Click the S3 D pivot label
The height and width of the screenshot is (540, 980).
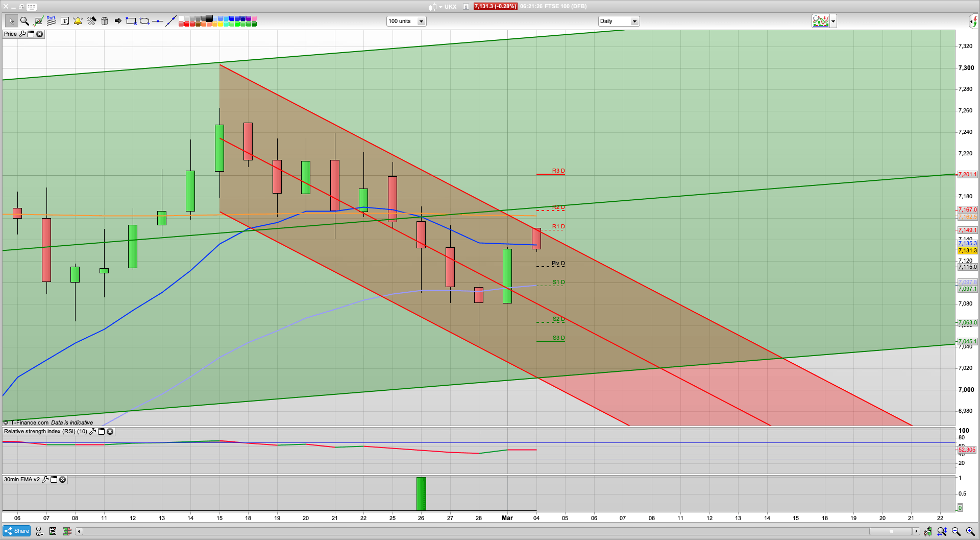[558, 338]
